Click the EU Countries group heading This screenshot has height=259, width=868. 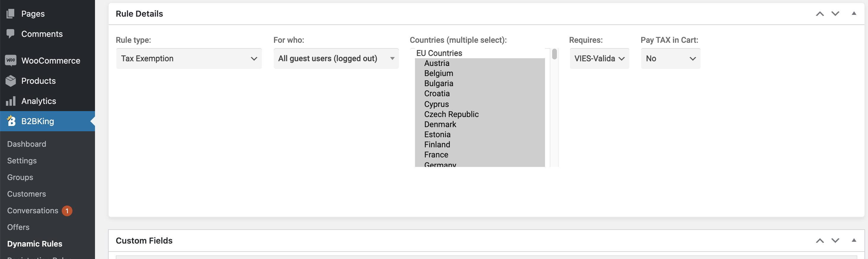(439, 53)
